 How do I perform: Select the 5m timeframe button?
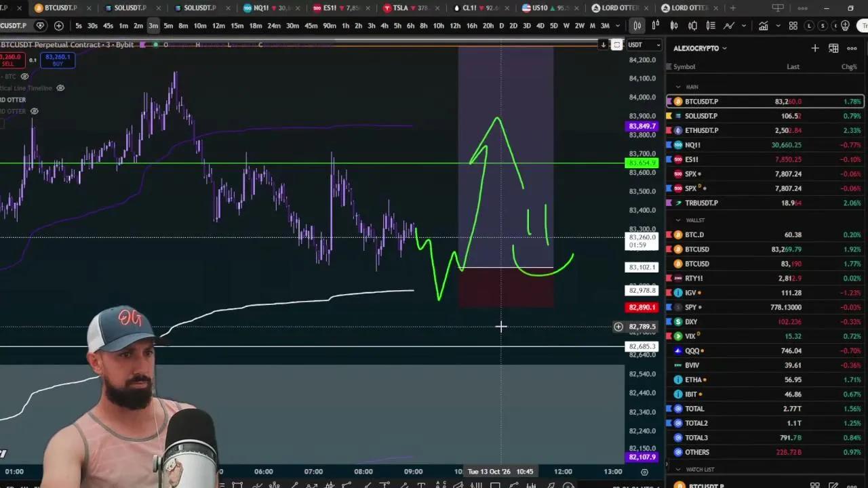168,26
